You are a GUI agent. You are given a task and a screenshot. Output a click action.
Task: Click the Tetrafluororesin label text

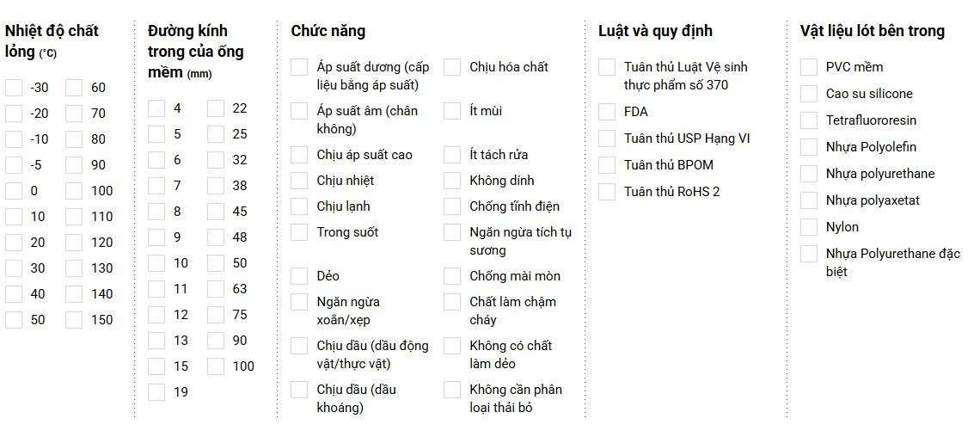(871, 120)
